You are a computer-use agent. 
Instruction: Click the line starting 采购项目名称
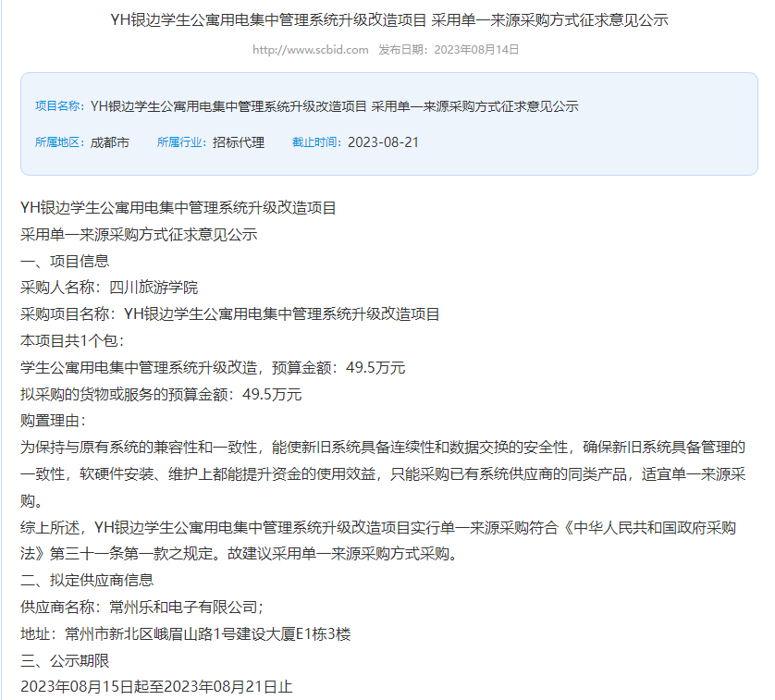click(x=230, y=314)
